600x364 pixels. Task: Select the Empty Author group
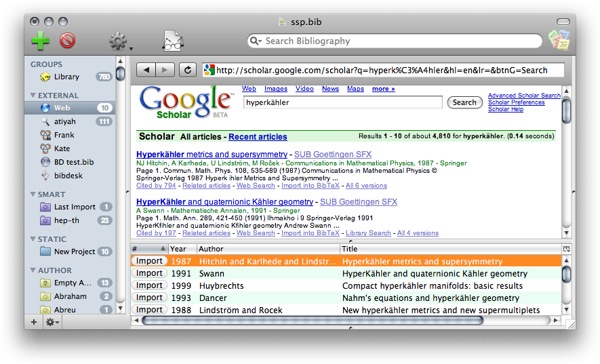tap(70, 283)
